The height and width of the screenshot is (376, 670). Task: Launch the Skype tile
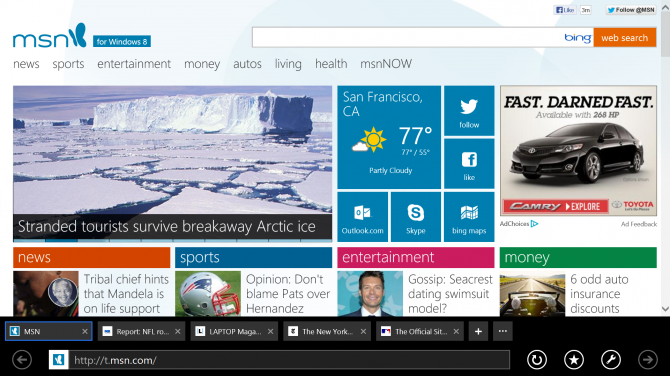pos(416,217)
